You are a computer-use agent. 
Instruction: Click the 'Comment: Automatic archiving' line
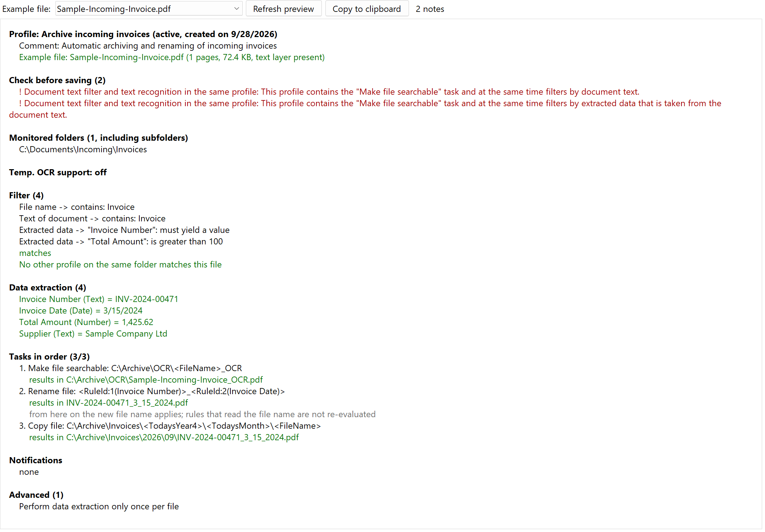click(x=148, y=46)
